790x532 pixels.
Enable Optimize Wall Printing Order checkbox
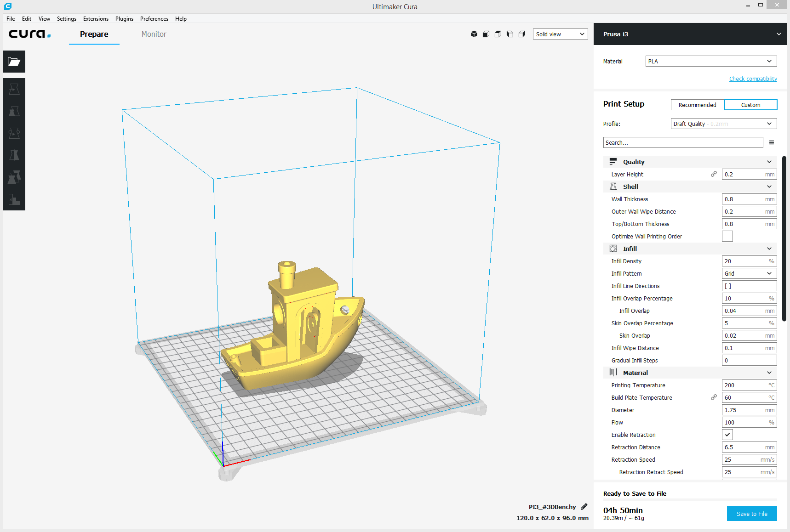pos(727,236)
